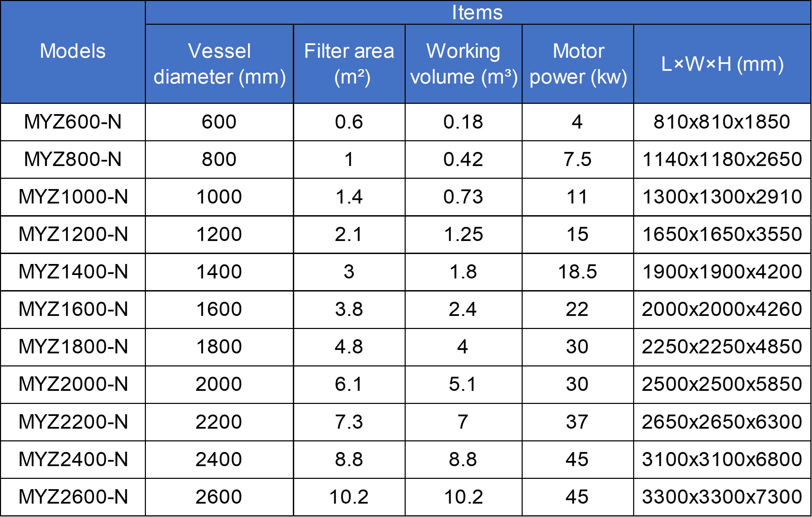Click the Filter area (m²) header
The width and height of the screenshot is (812, 517).
[x=349, y=64]
